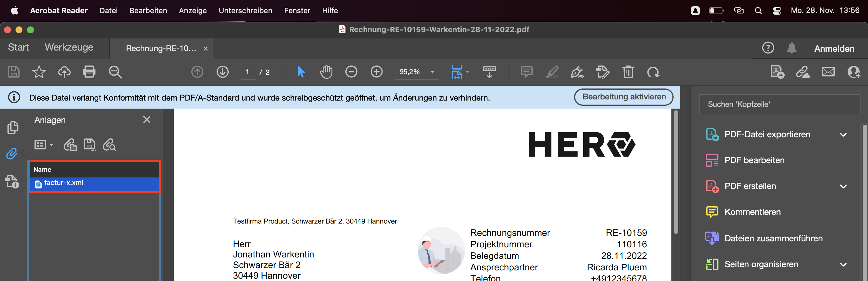This screenshot has height=281, width=868.
Task: Go to next page arrow
Action: point(222,72)
